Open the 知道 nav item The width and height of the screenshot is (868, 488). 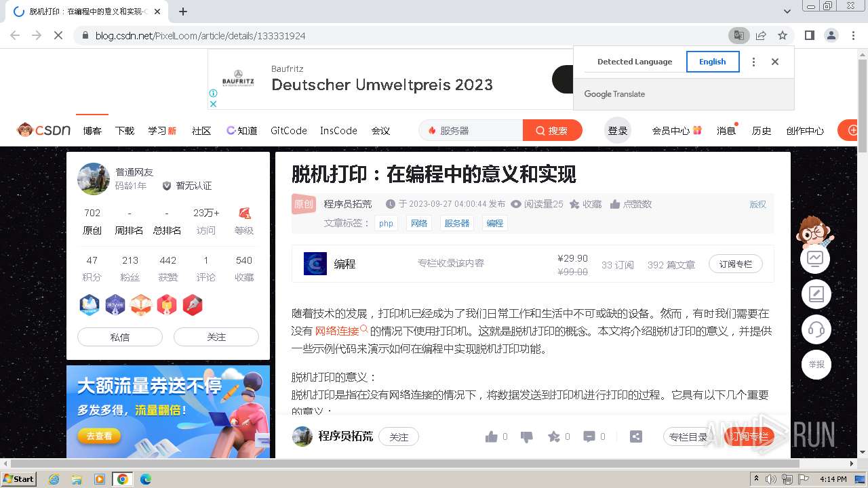point(242,131)
